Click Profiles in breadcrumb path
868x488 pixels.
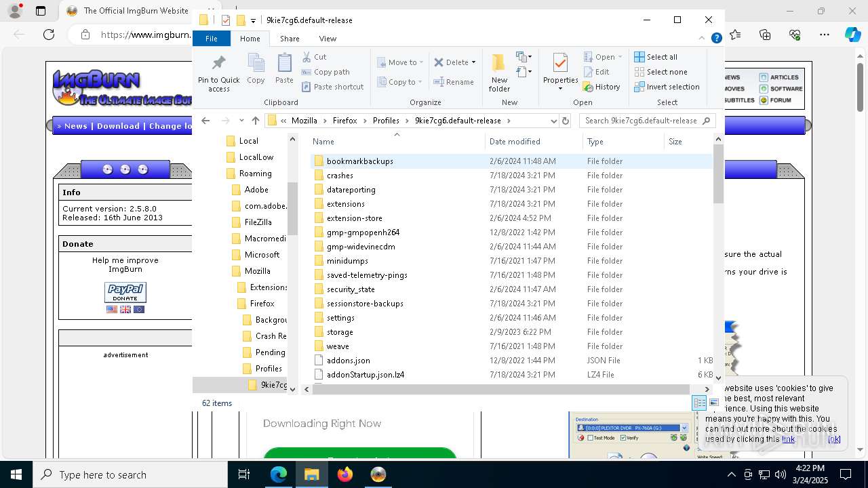386,121
